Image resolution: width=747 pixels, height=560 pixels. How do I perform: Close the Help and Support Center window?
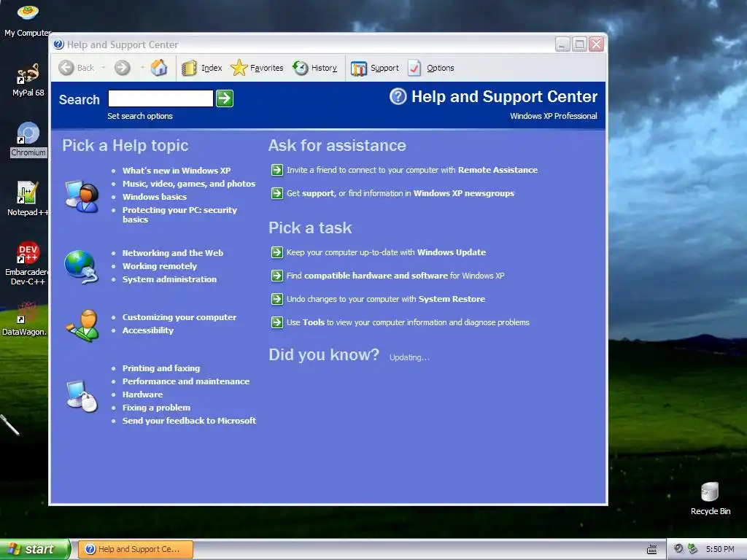tap(596, 44)
